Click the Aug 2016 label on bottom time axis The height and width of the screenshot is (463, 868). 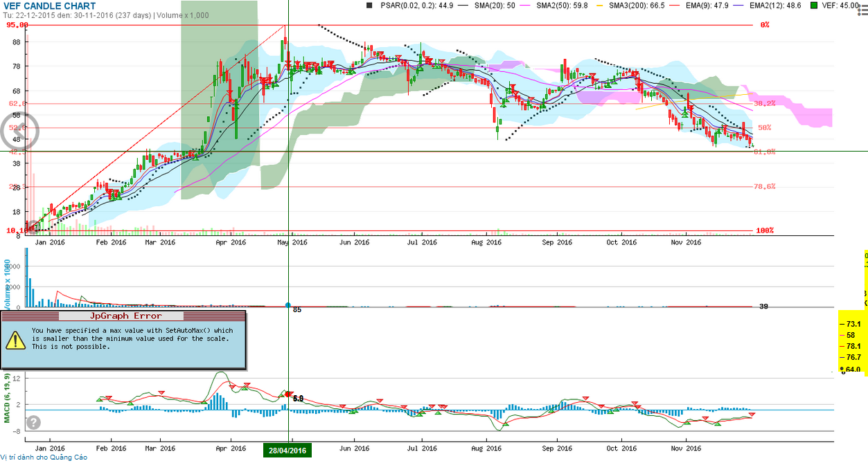(x=486, y=448)
